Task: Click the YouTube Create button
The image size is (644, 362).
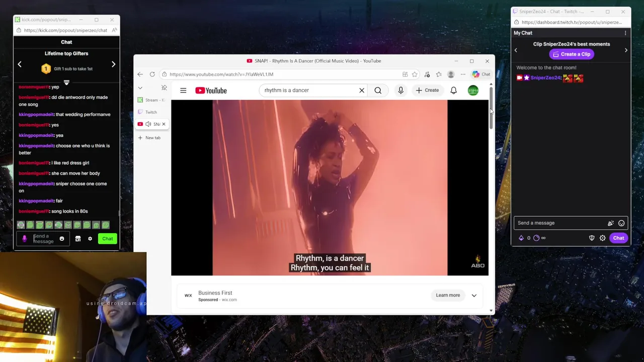Action: [x=427, y=90]
